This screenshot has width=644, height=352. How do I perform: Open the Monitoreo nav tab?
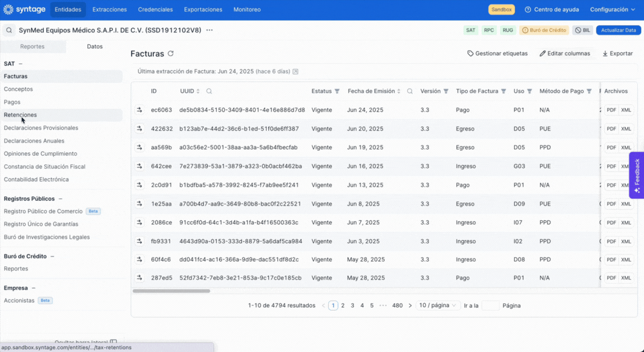pyautogui.click(x=247, y=10)
